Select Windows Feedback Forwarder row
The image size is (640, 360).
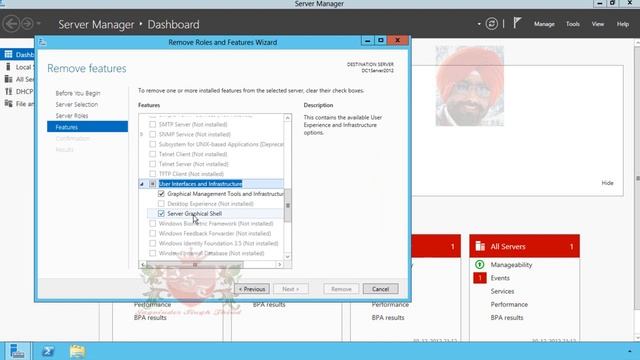pos(215,233)
